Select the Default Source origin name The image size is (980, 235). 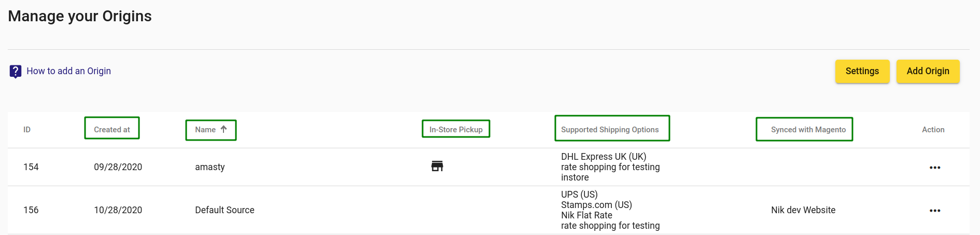coord(225,210)
